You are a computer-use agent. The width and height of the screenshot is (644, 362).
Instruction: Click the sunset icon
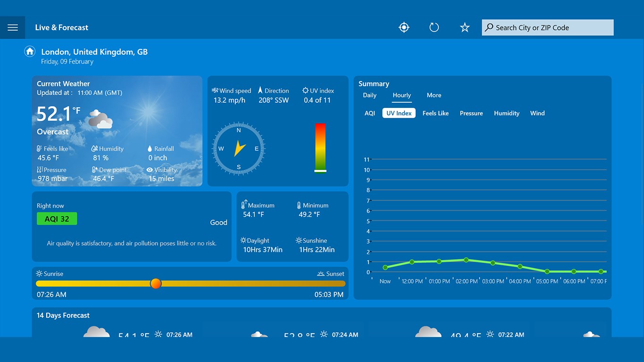tap(320, 273)
